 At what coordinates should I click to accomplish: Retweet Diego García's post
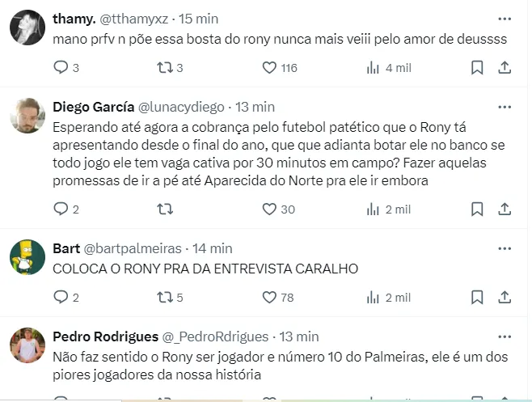click(x=164, y=209)
